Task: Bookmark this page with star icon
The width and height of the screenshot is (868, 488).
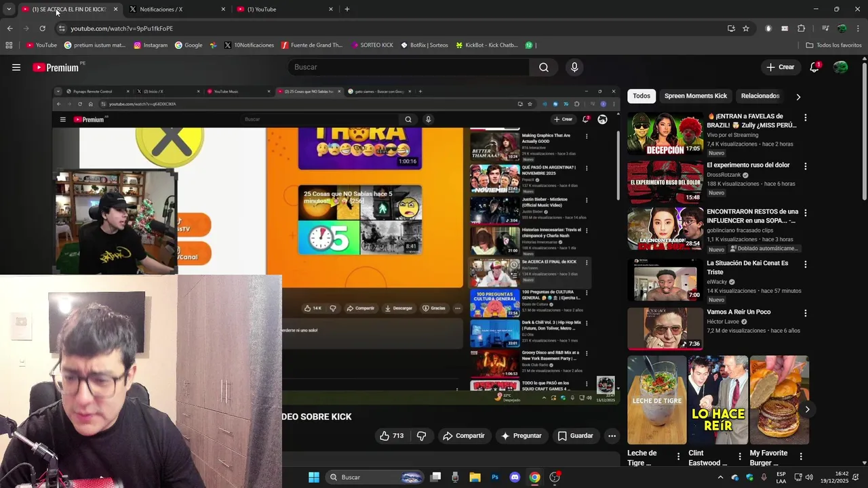Action: pos(746,28)
